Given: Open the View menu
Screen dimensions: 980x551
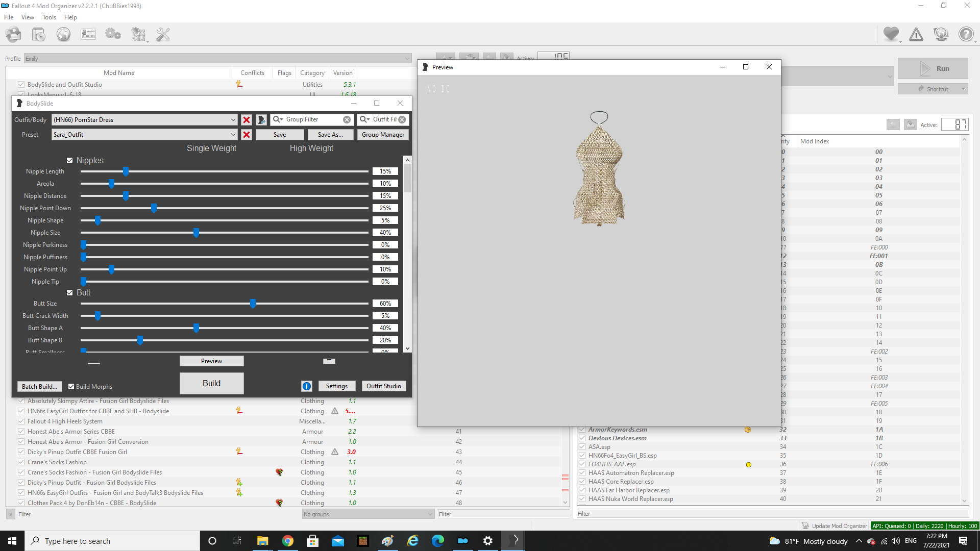Looking at the screenshot, I should (28, 17).
